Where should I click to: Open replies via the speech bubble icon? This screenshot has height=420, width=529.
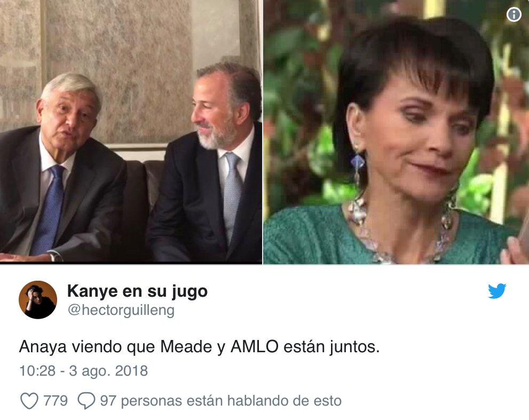[86, 401]
